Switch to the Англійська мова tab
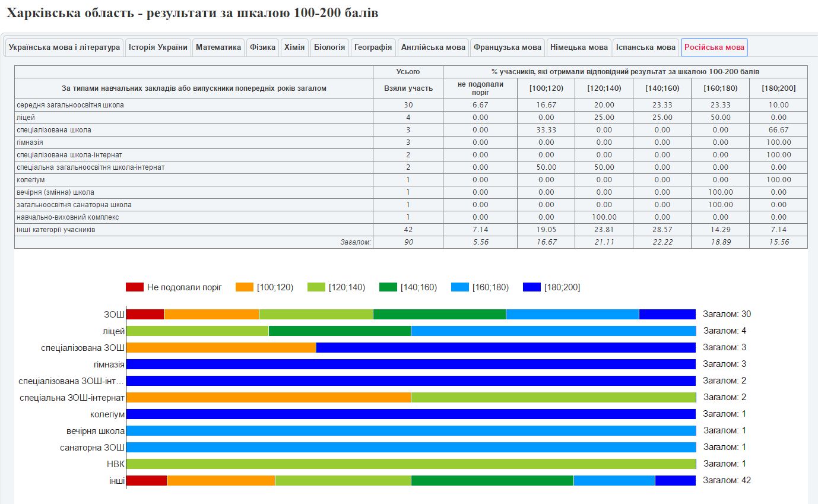This screenshot has height=504, width=818. (433, 47)
